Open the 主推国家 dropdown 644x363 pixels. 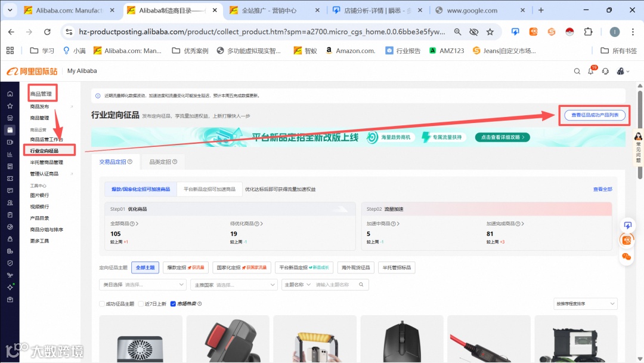click(234, 284)
